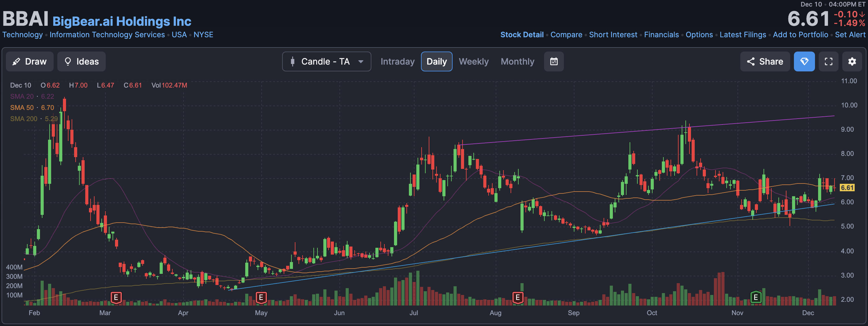This screenshot has width=868, height=326.
Task: Switch to Weekly timeframe
Action: 473,61
